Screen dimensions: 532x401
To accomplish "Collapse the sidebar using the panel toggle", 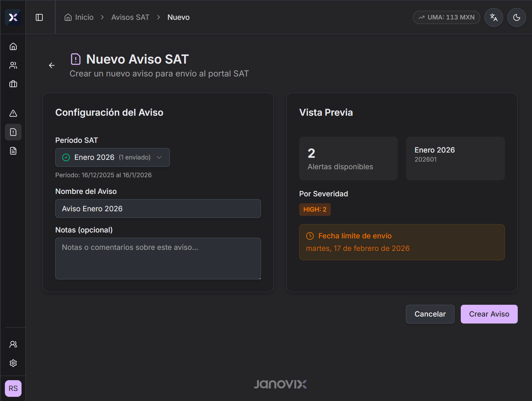I will click(39, 17).
